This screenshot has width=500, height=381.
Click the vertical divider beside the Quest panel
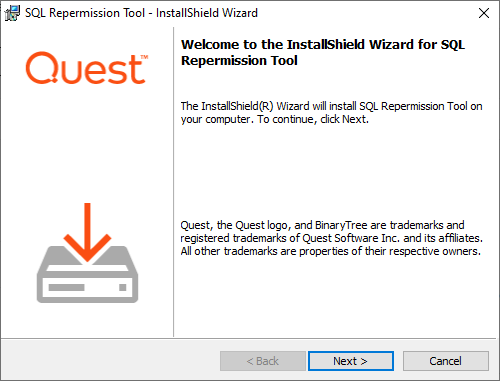point(174,182)
